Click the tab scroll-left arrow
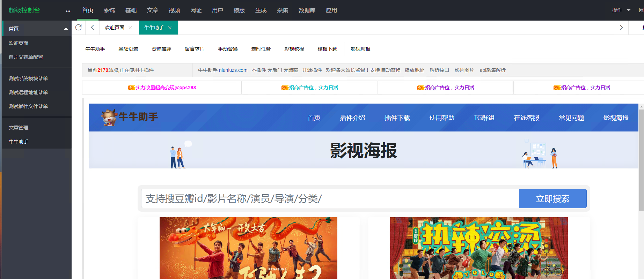Screen dimensions: 644x279 [93, 28]
